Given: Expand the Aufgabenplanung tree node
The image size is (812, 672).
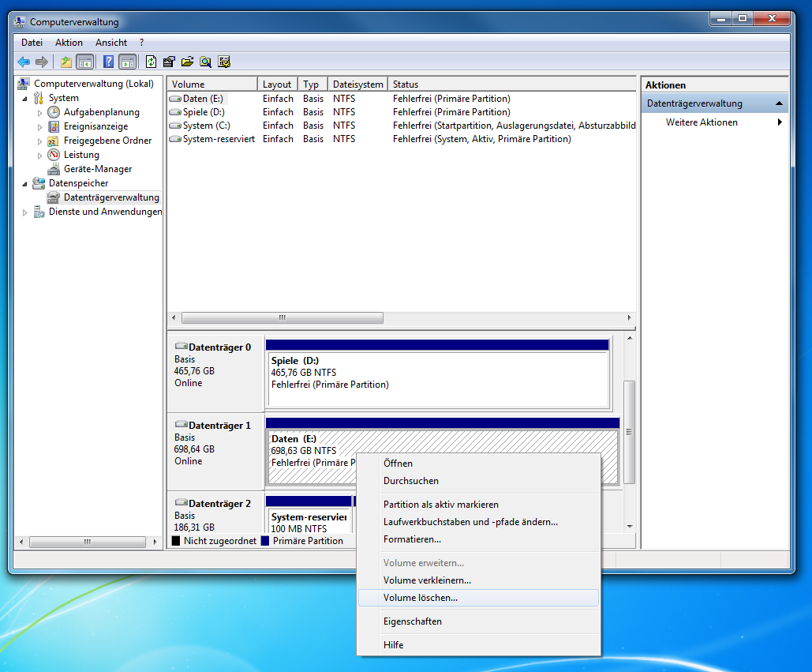Looking at the screenshot, I should click(40, 113).
